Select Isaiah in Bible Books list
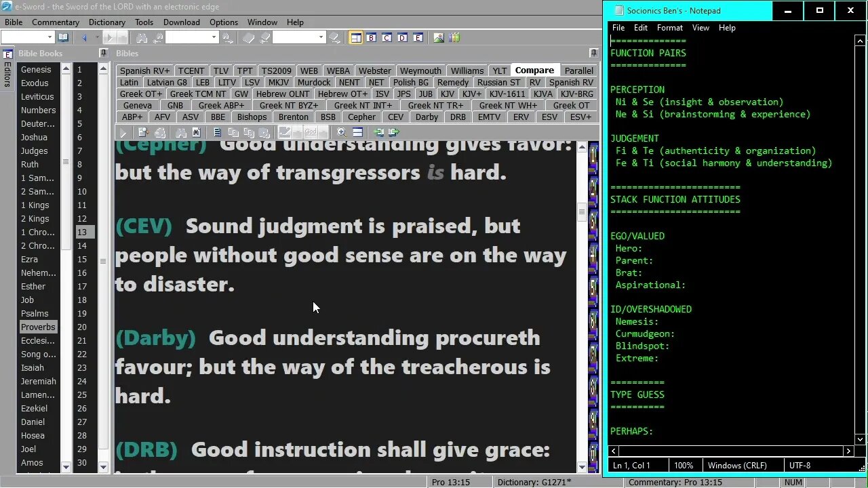 click(x=33, y=367)
